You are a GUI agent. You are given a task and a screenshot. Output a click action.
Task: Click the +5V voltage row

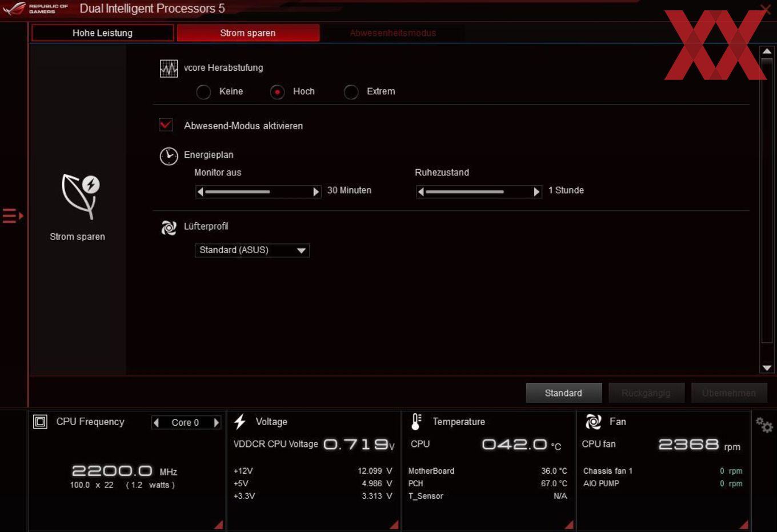point(313,483)
